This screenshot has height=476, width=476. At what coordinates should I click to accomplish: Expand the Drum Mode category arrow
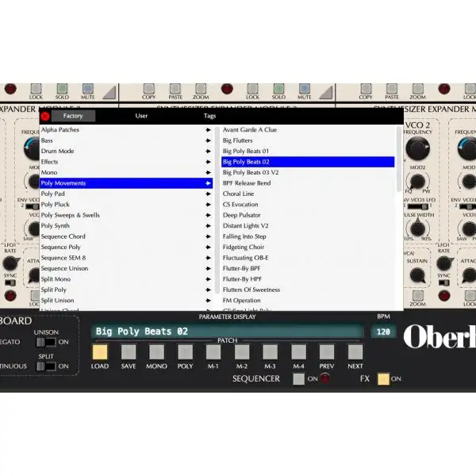click(x=208, y=151)
